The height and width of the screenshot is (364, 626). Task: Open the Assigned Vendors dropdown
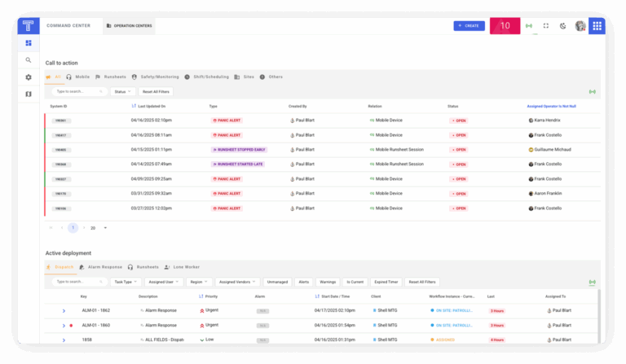click(x=237, y=282)
